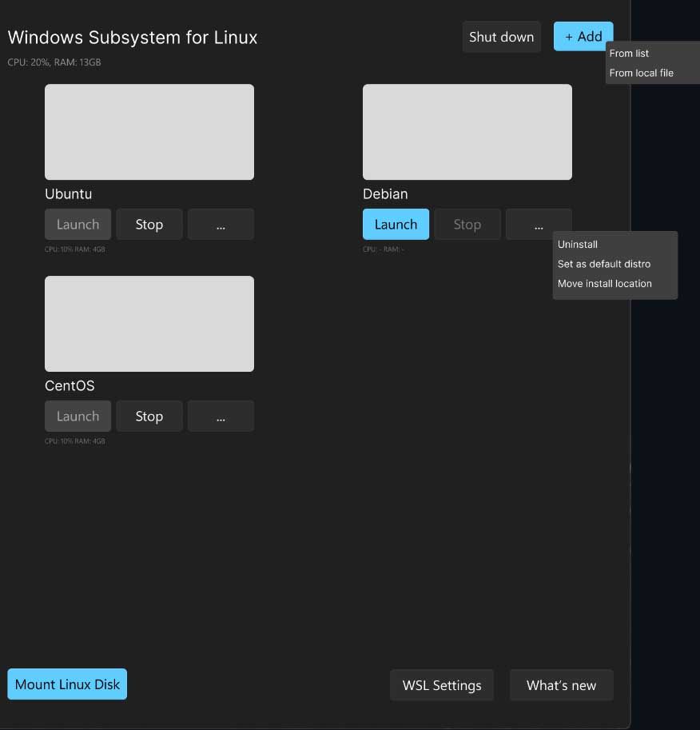Viewport: 700px width, 730px height.
Task: Open the + Add menu
Action: pos(583,36)
